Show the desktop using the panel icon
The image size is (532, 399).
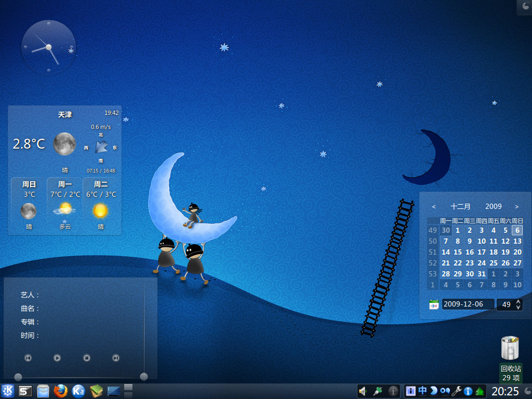point(114,391)
